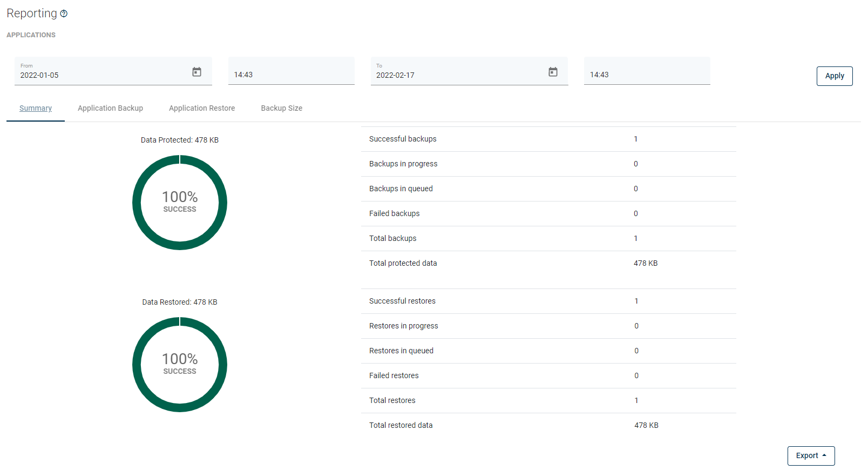Screen dimensions: 868x470
Task: Click the To date input field
Action: tap(459, 75)
